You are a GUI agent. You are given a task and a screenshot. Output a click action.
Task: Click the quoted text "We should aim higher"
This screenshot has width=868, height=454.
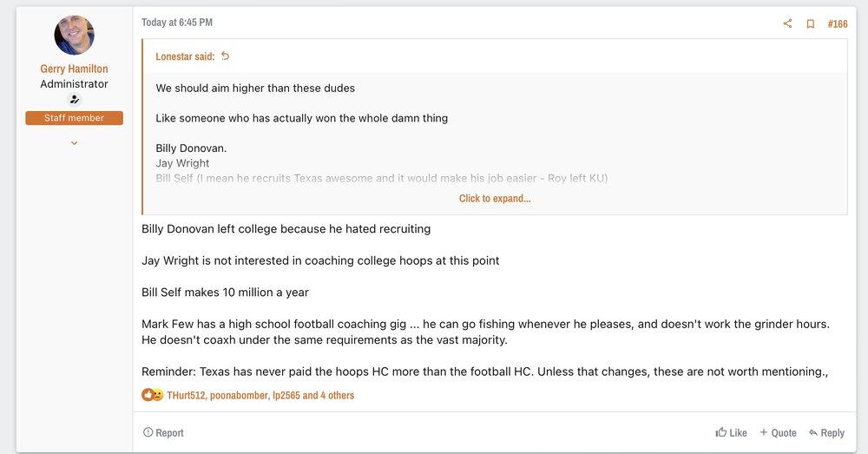(255, 88)
